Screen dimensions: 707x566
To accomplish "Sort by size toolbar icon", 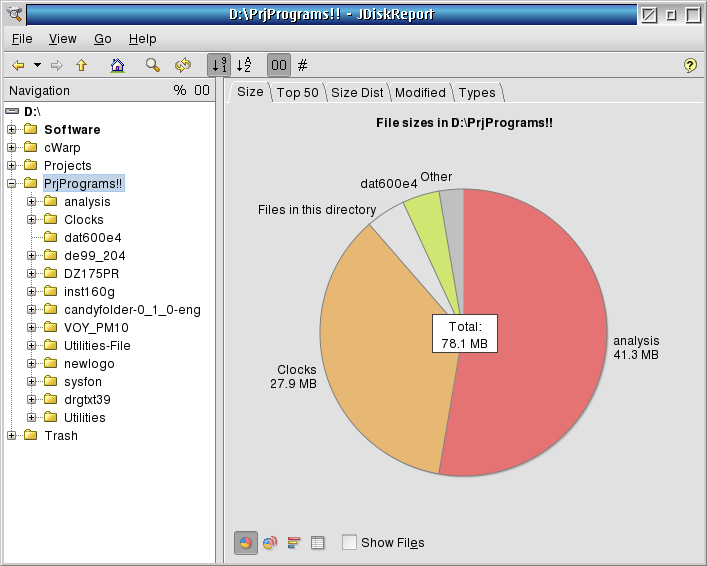I will pyautogui.click(x=219, y=65).
